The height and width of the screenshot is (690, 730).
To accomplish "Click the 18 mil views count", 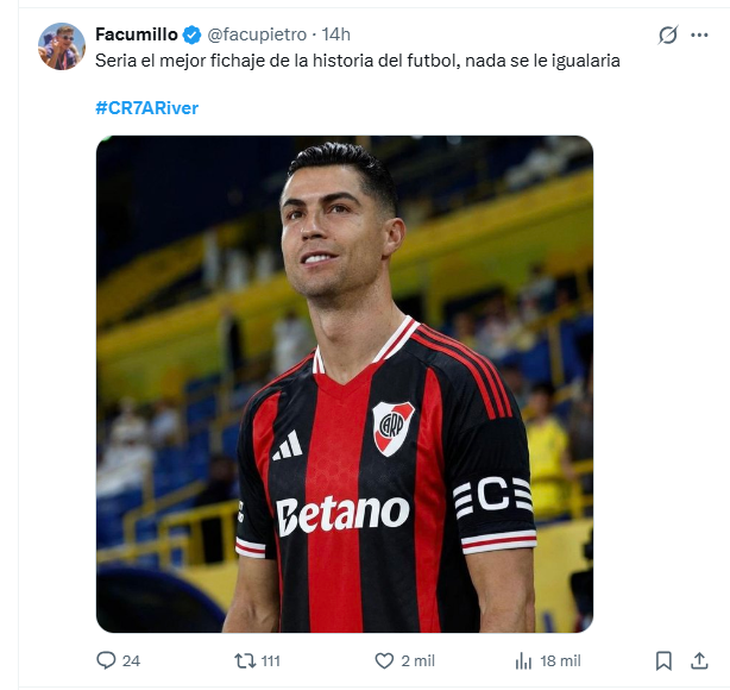I will pyautogui.click(x=561, y=661).
